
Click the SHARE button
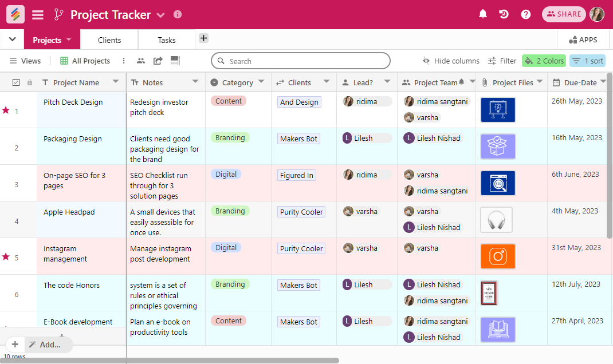[x=563, y=14]
